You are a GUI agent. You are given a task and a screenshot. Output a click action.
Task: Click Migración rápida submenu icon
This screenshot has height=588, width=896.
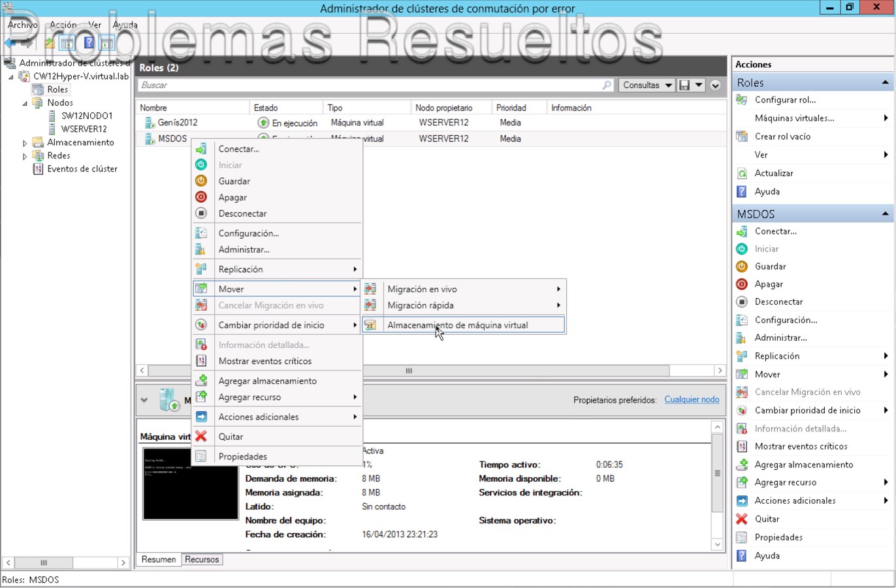370,305
